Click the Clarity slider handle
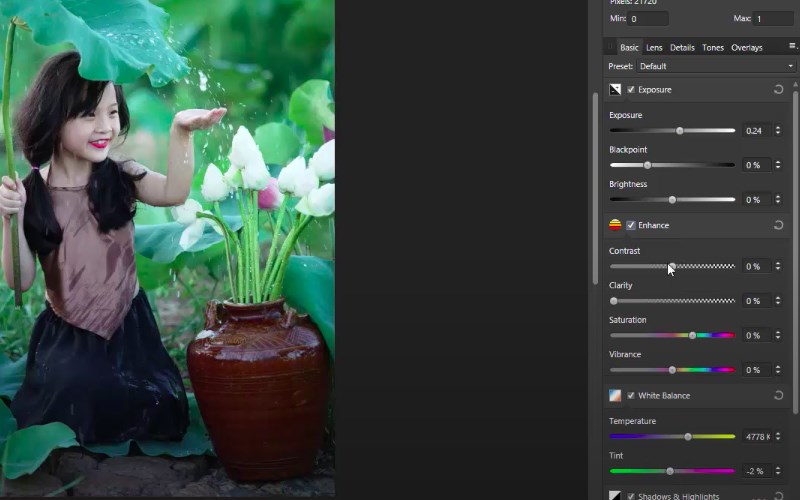800x500 pixels. [x=614, y=301]
